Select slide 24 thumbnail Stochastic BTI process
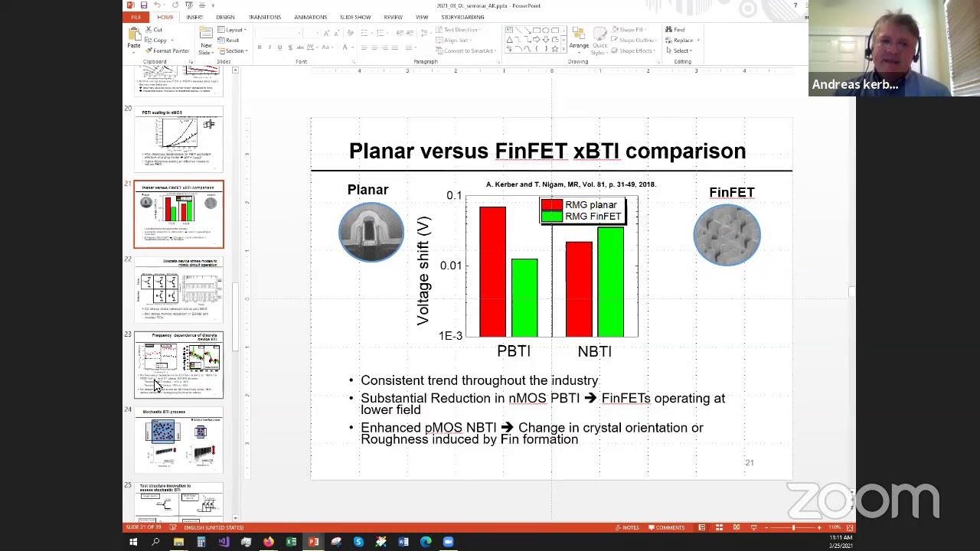Image resolution: width=980 pixels, height=551 pixels. [179, 440]
